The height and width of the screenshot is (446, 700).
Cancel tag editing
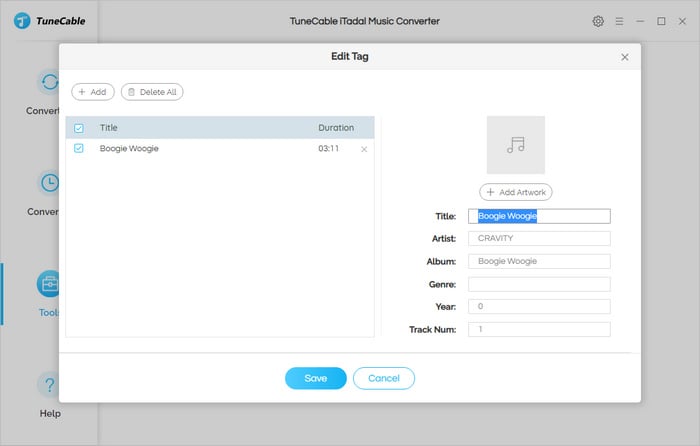pos(383,378)
